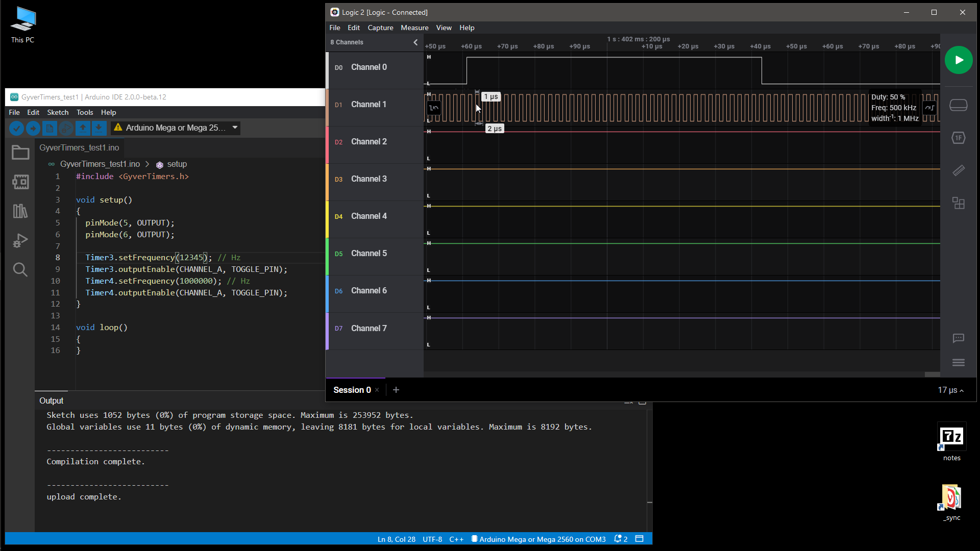Open the Sketch menu in Arduino IDE
Viewport: 980px width, 551px height.
58,112
